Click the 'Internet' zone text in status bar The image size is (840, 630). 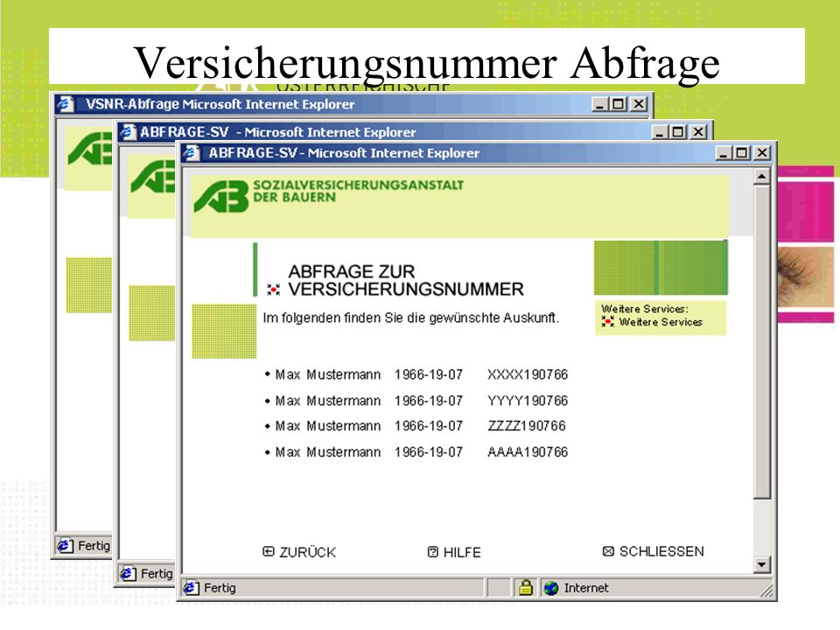pos(586,588)
